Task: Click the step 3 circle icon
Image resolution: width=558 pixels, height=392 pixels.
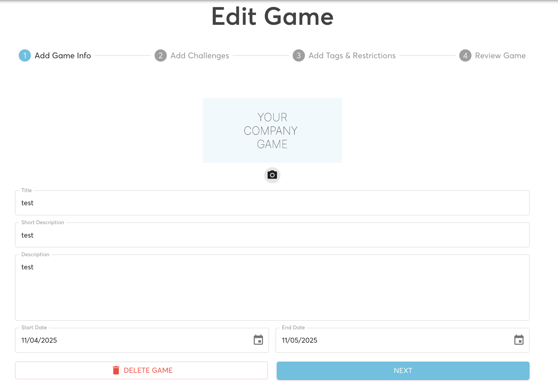Action: [299, 55]
